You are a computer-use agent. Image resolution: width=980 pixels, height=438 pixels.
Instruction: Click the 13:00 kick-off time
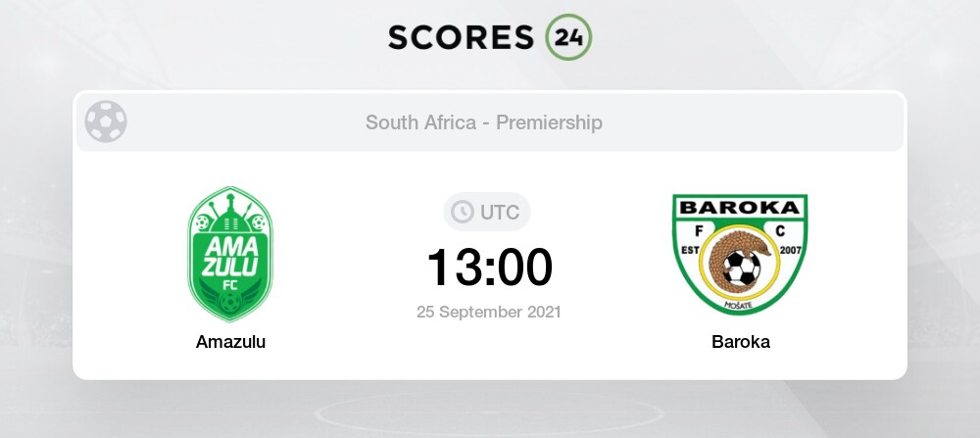[x=489, y=268]
